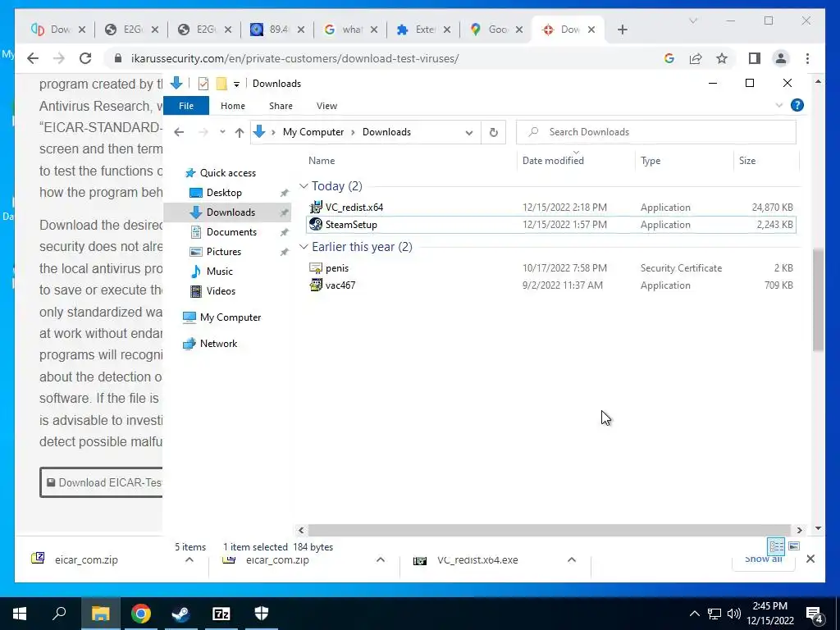Open options arrow for VC_redist.x64.exe download

572,559
